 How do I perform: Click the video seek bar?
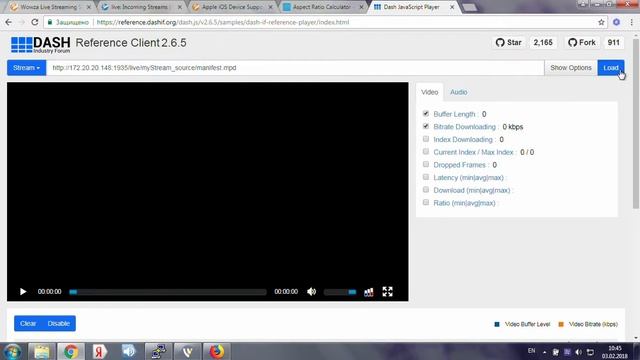point(168,292)
